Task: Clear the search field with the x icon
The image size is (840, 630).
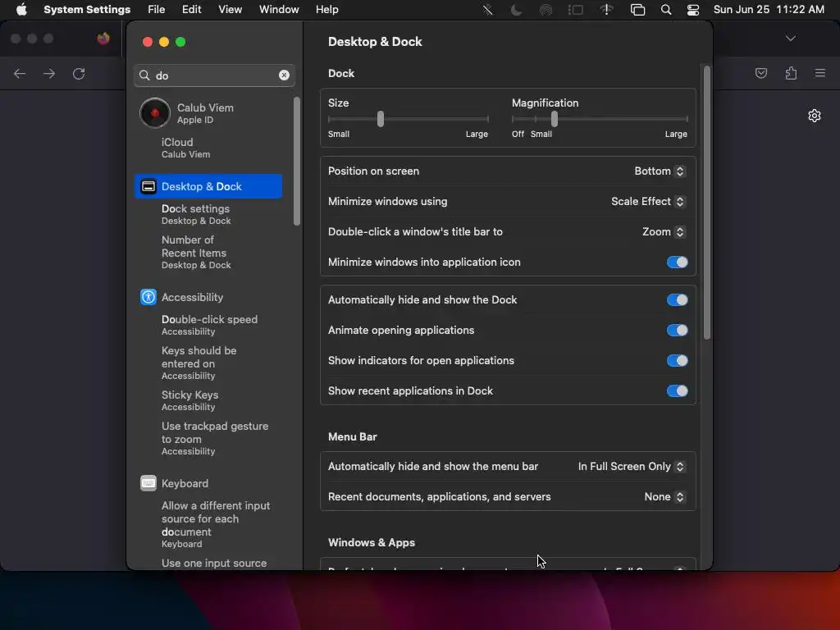Action: pyautogui.click(x=284, y=75)
